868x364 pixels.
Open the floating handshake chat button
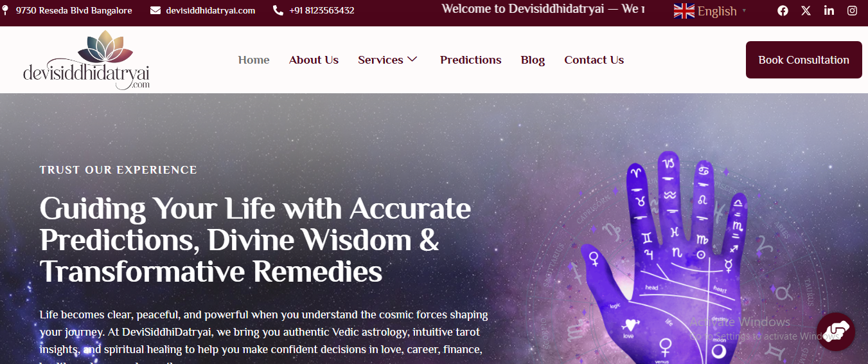click(x=836, y=332)
